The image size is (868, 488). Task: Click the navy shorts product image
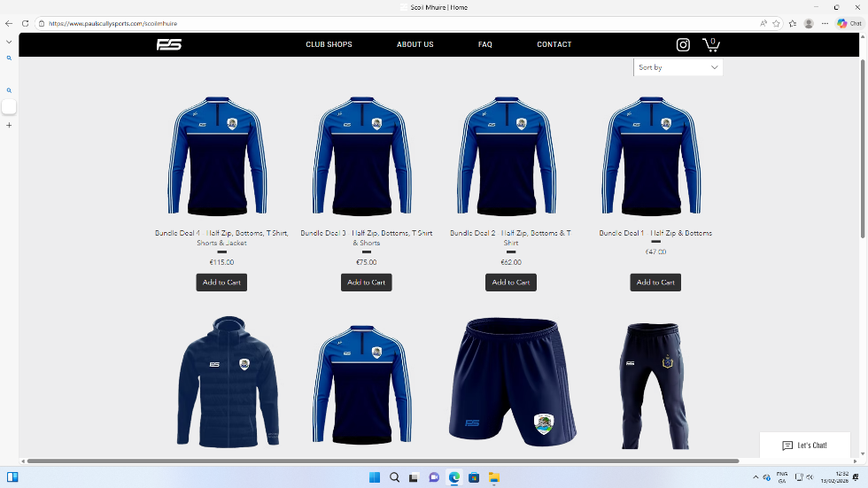point(511,383)
